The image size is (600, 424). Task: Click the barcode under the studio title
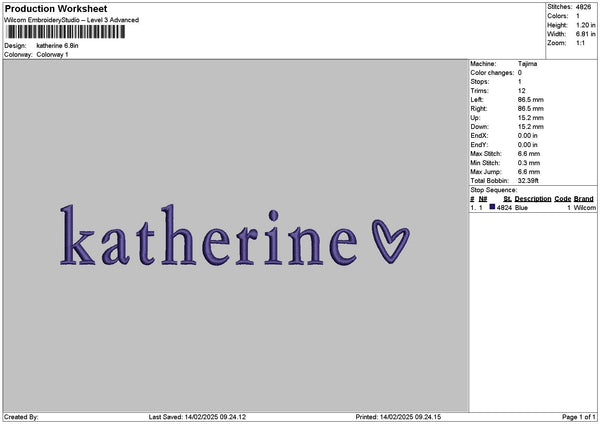[x=66, y=32]
